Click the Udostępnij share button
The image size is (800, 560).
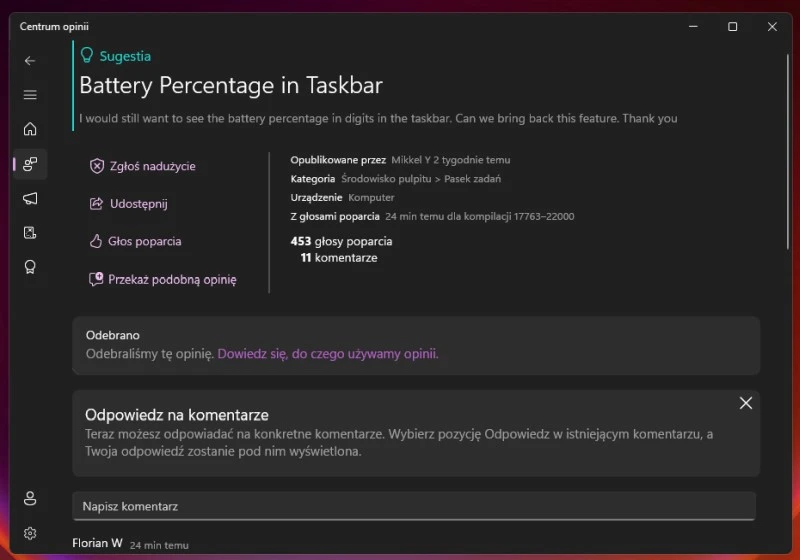pyautogui.click(x=137, y=204)
